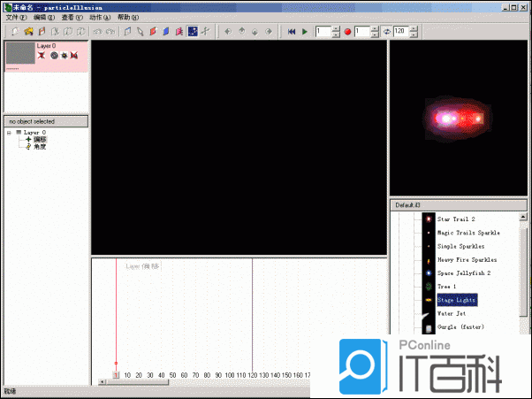Increase the current frame number stepper
Image resolution: width=532 pixels, height=399 pixels.
click(x=336, y=28)
